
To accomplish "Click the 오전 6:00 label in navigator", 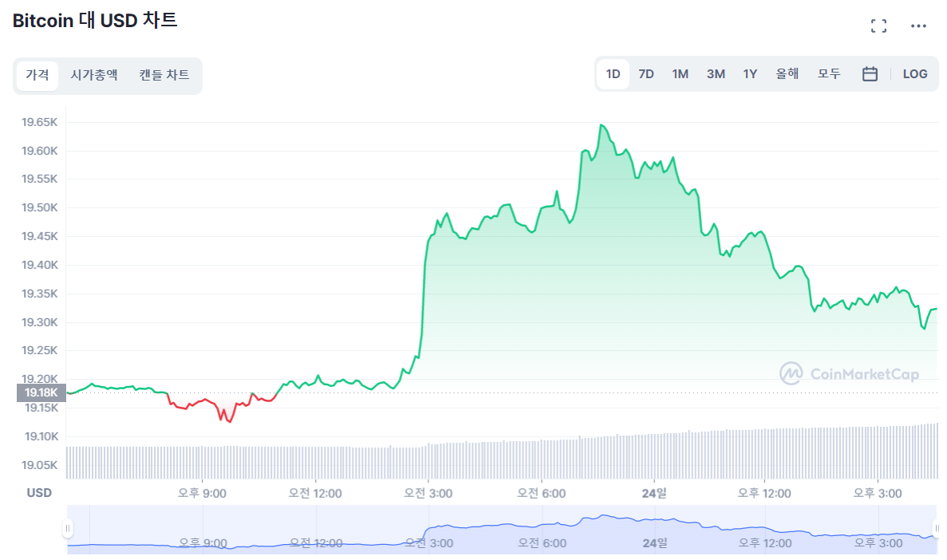I will (x=542, y=543).
